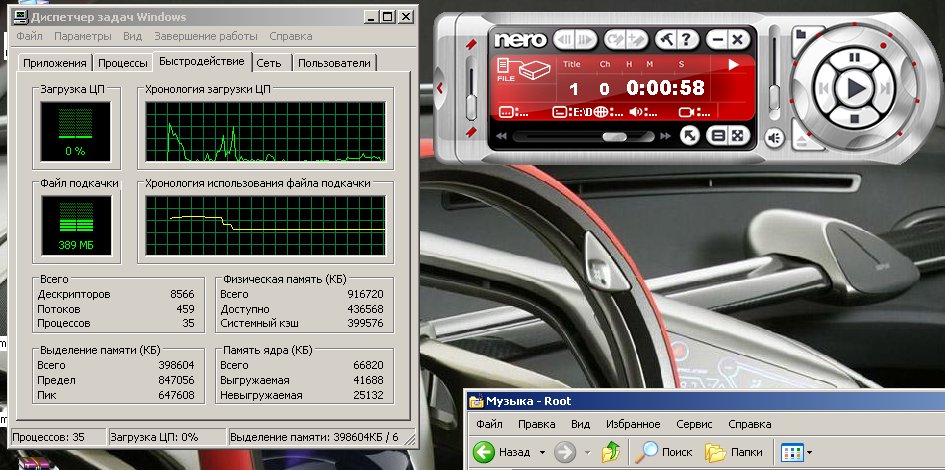Expand Nero side panel with left chevron

pos(440,88)
